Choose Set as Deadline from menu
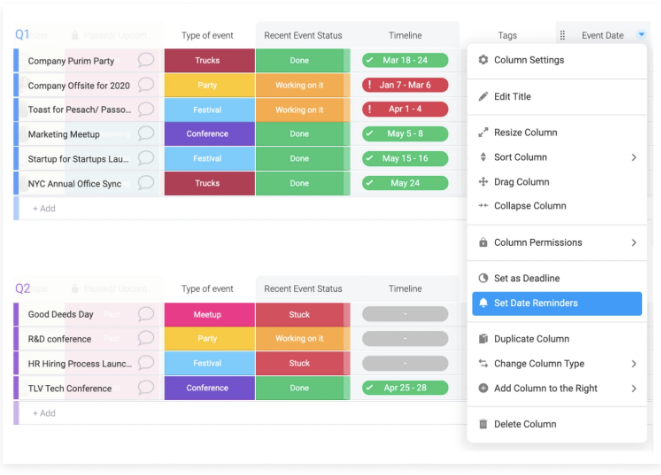The image size is (661, 475). (x=526, y=278)
